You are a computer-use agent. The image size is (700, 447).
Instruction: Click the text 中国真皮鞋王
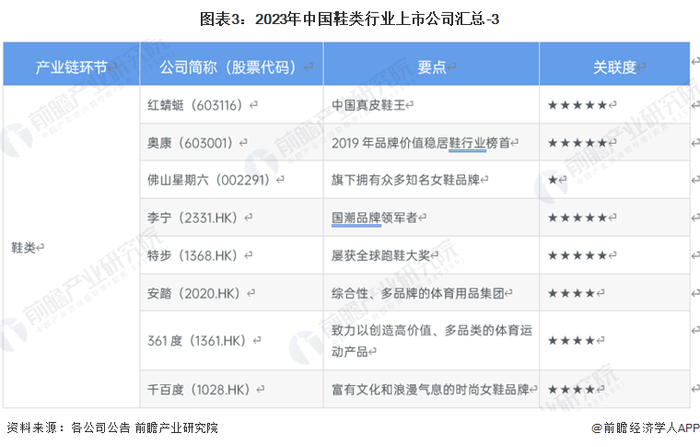coord(368,105)
